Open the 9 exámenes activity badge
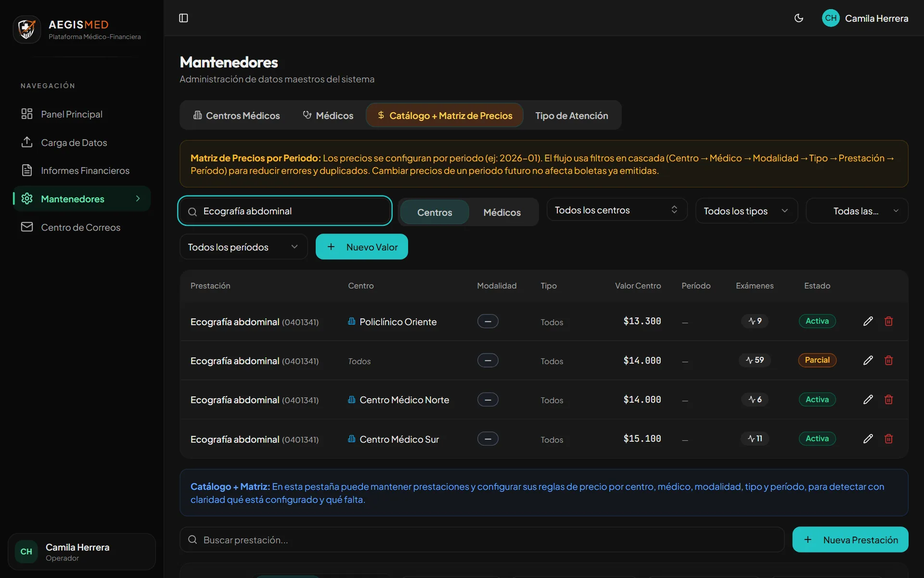The height and width of the screenshot is (578, 924). pyautogui.click(x=755, y=321)
